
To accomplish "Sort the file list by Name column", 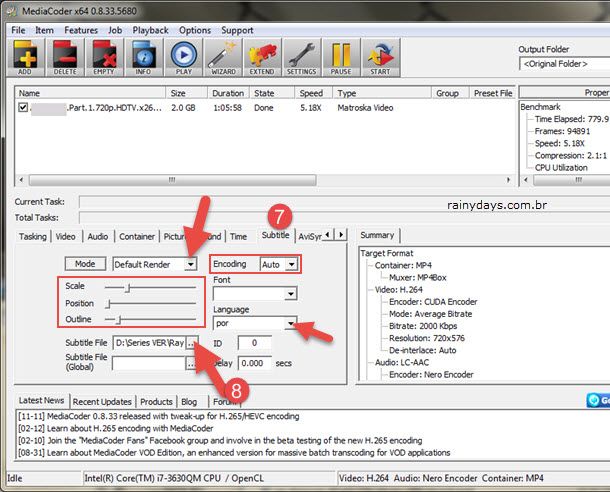I will tap(90, 93).
